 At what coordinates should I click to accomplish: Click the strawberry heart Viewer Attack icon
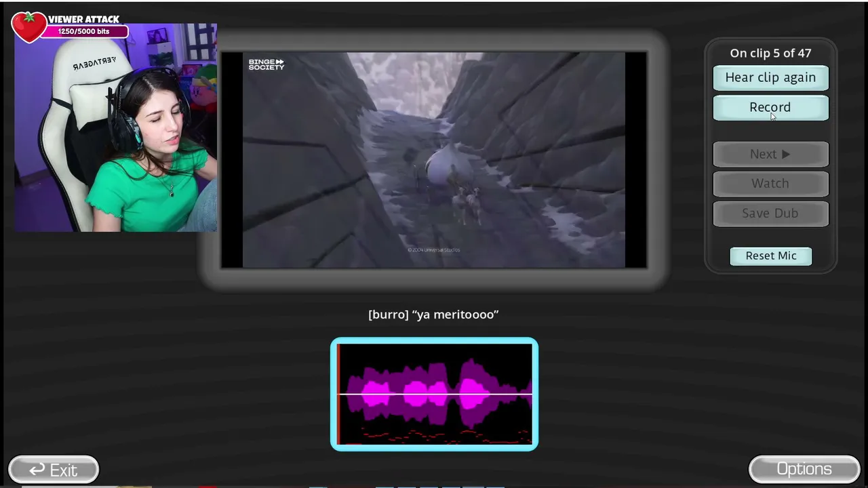[x=28, y=27]
